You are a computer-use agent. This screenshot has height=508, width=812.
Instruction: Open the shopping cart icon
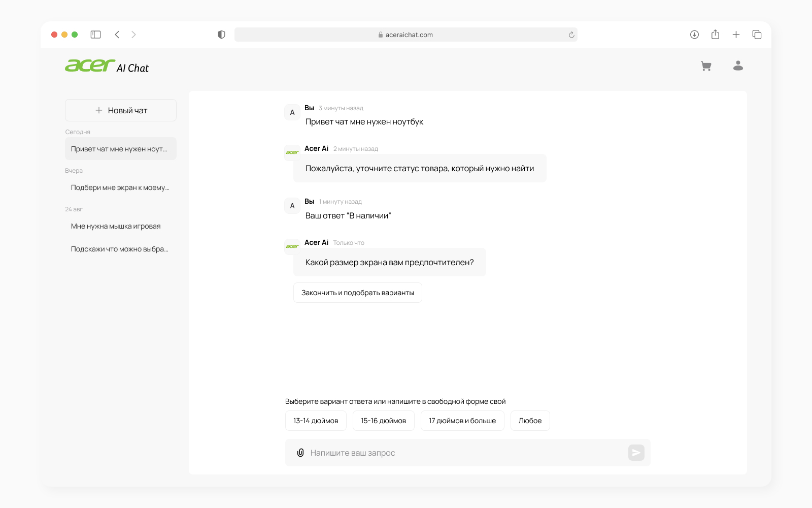706,66
